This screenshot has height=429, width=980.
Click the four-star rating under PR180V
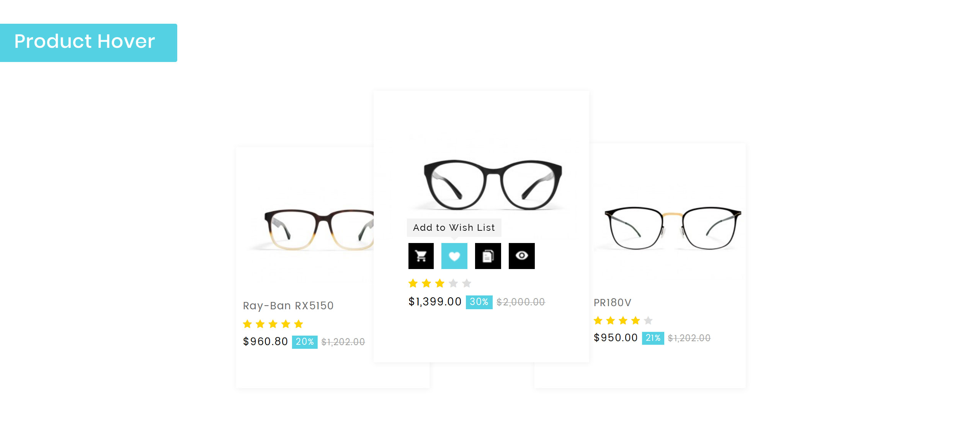623,320
